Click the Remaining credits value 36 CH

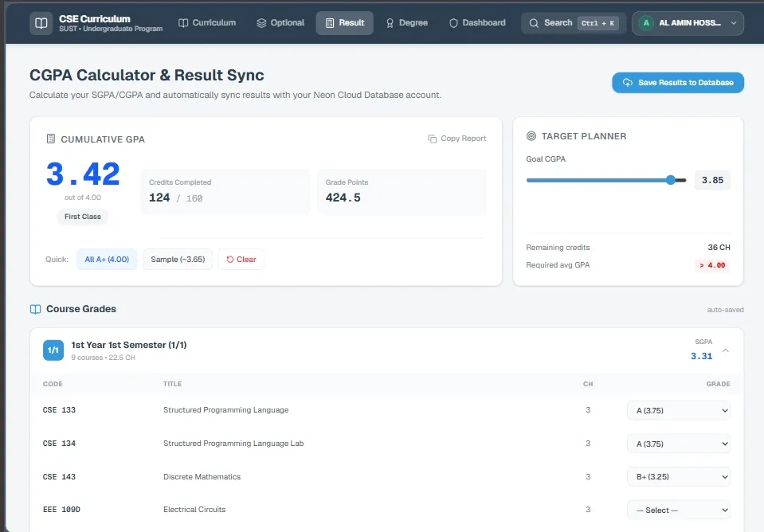pyautogui.click(x=719, y=248)
